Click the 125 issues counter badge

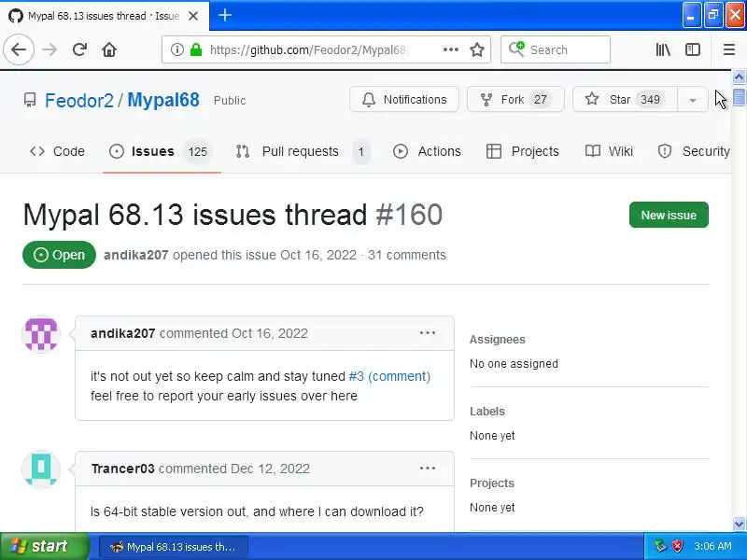pos(197,152)
